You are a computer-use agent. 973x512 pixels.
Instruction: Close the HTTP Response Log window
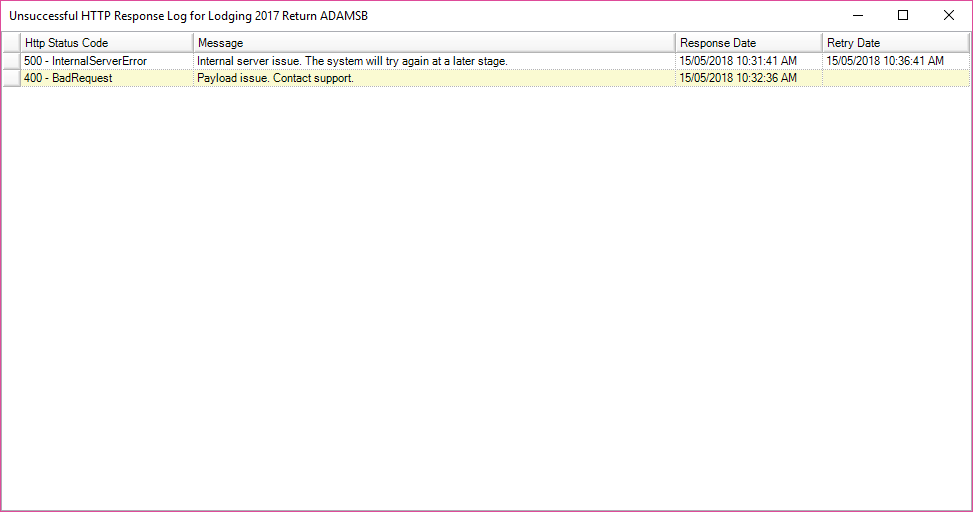point(949,15)
